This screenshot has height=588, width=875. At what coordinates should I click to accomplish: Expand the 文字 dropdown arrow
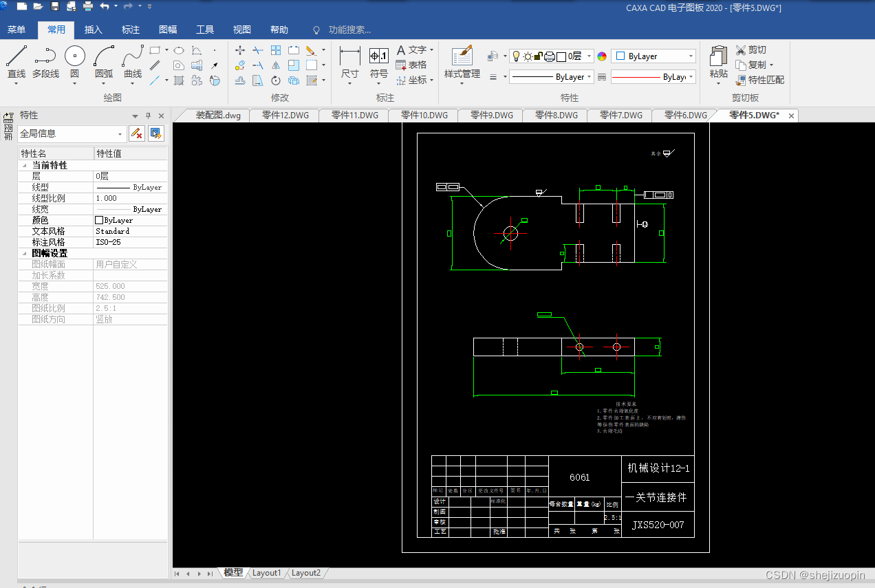[x=431, y=50]
